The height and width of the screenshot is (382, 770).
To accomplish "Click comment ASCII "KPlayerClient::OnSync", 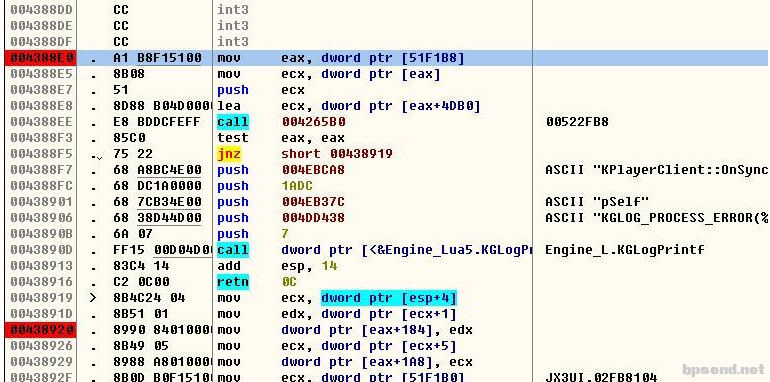I will [x=657, y=170].
